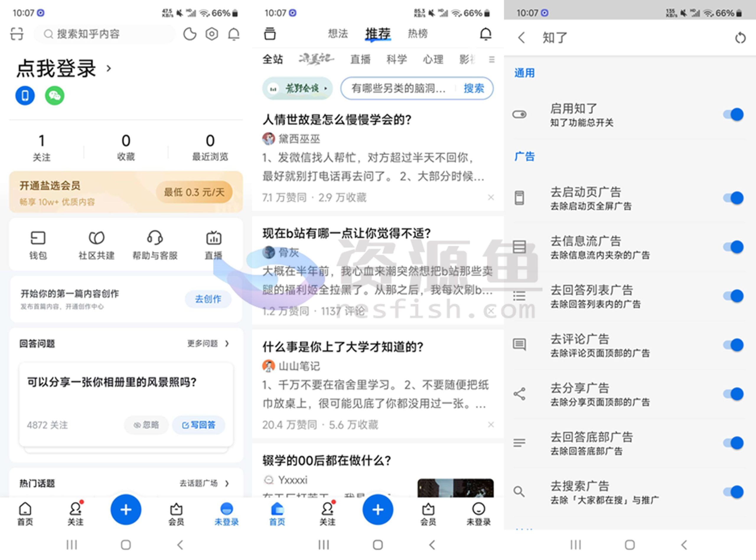Toggle 去回答列表广告 switch
Image resolution: width=756 pixels, height=560 pixels.
click(733, 296)
